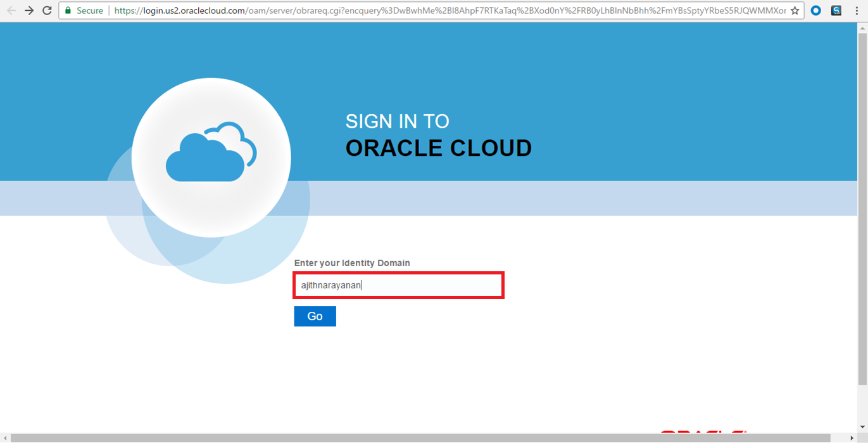Focus the Identity Domain input field

(399, 285)
